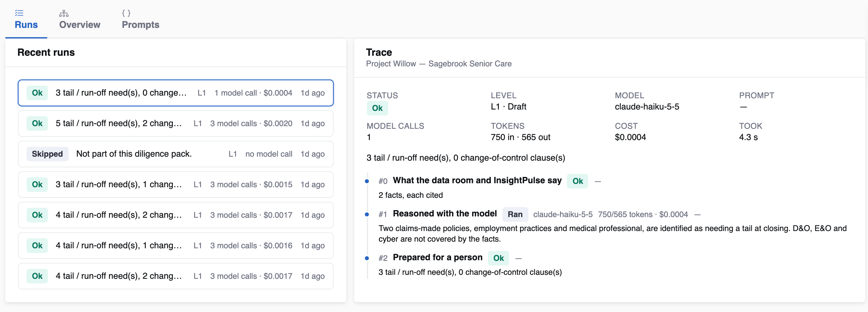Click the 'Project Willow — Sagebrook Senior Care' subtitle

(438, 64)
